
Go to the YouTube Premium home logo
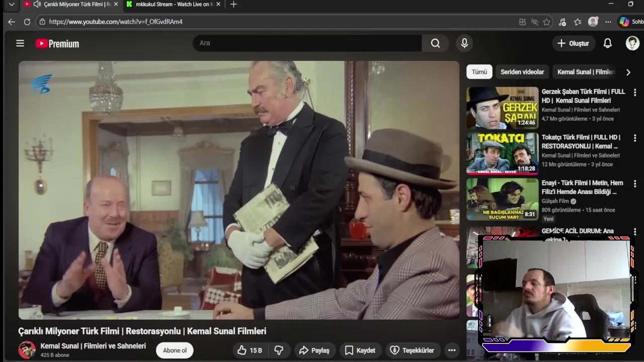[x=57, y=44]
